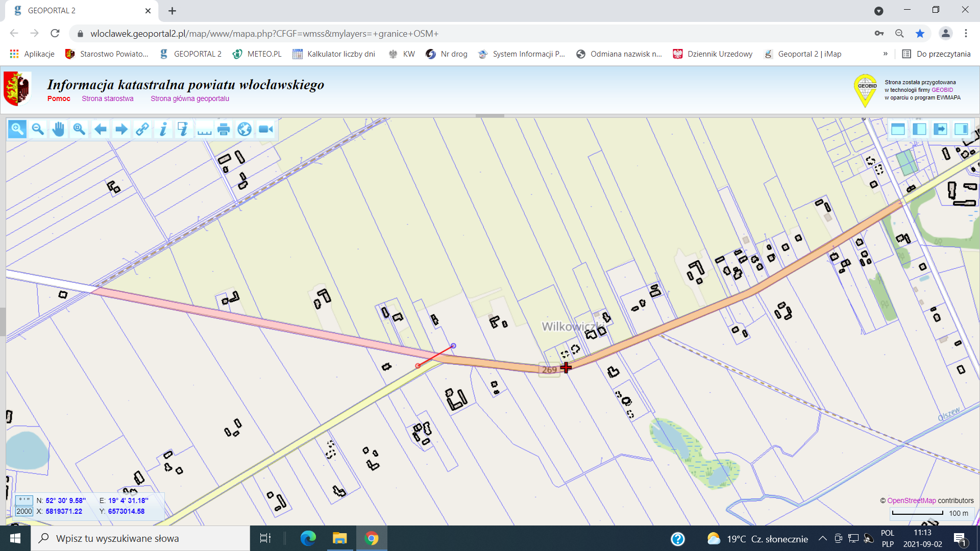Switch coordinate display to degrees format

pos(24,500)
